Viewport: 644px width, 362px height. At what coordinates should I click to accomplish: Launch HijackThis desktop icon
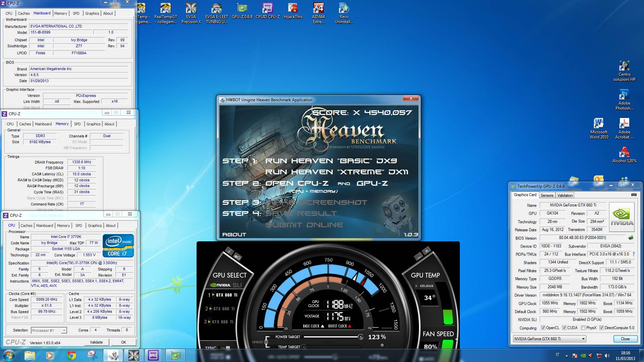[293, 11]
